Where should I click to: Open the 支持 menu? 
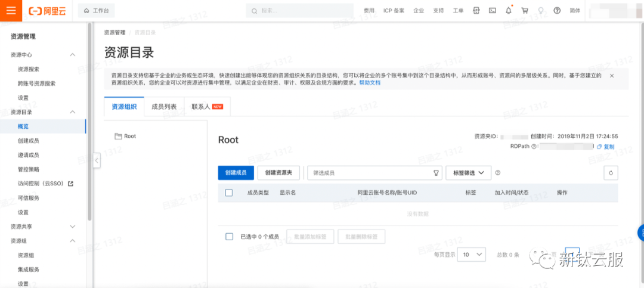[438, 11]
